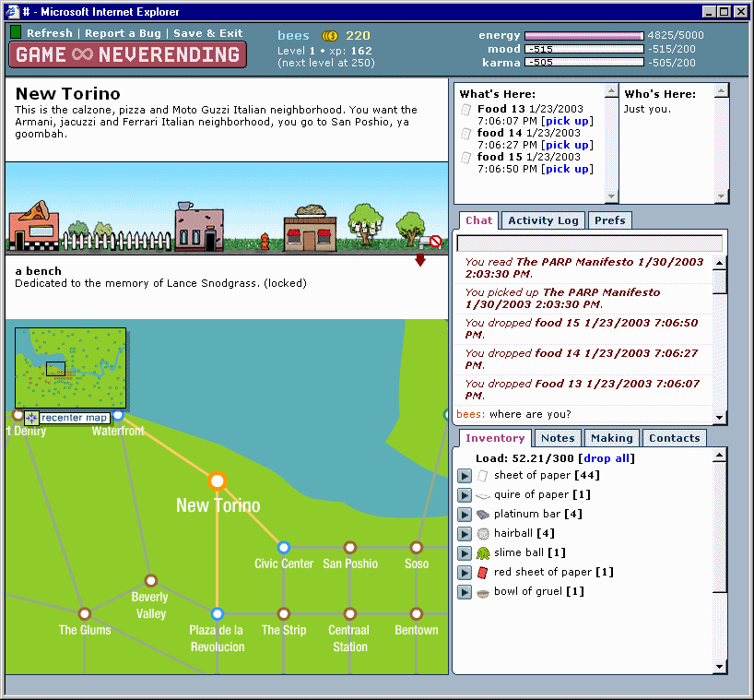This screenshot has height=700, width=754.
Task: Expand the sheet of paper inventory item
Action: 465,476
